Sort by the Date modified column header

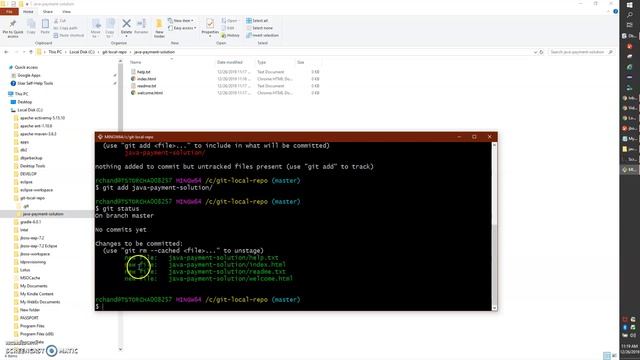point(230,62)
